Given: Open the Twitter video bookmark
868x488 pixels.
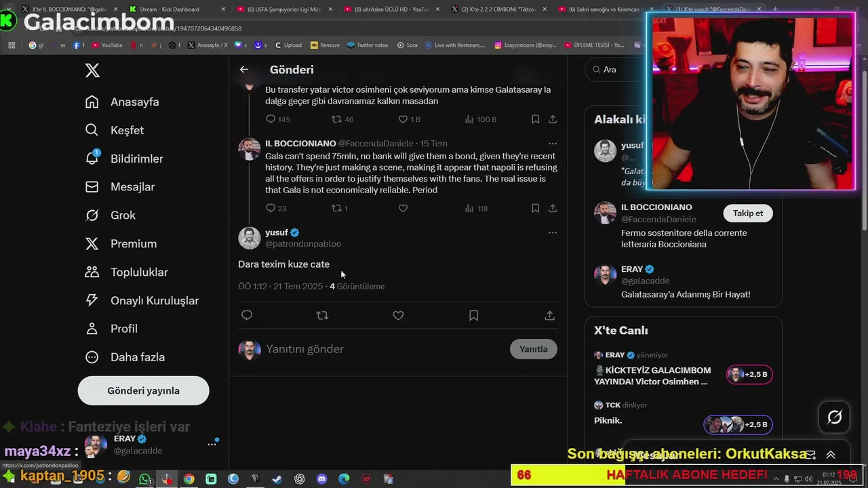Looking at the screenshot, I should click(x=367, y=45).
